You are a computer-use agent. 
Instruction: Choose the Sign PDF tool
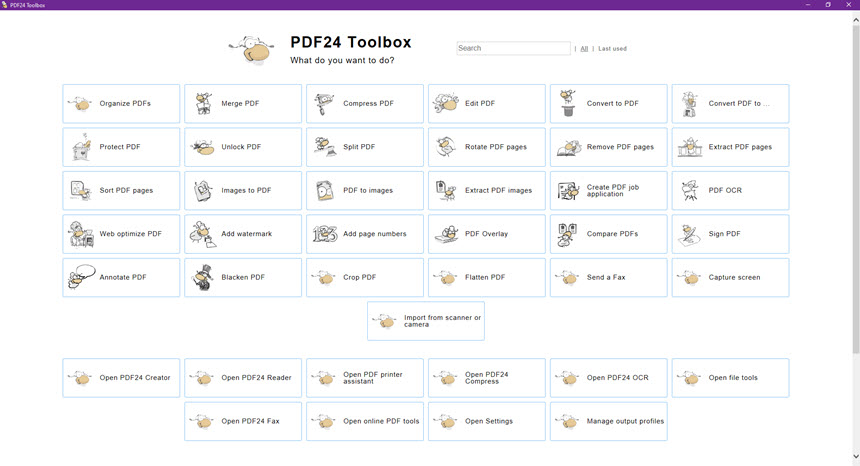coord(730,234)
